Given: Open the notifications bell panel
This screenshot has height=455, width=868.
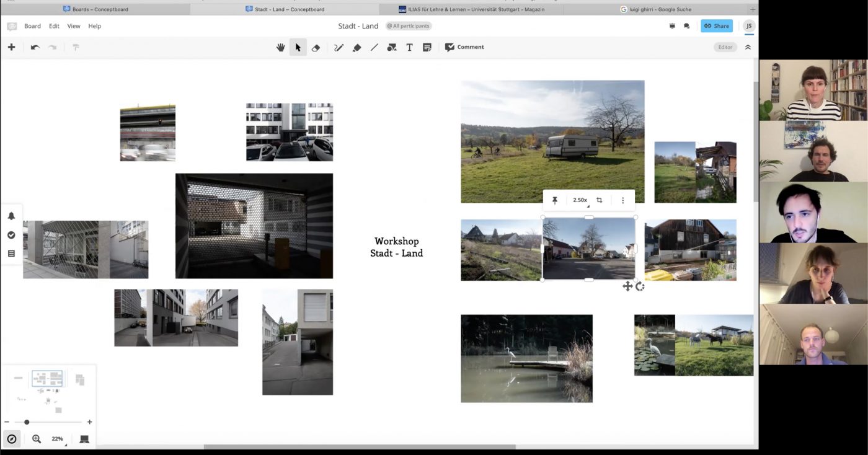Looking at the screenshot, I should click(x=11, y=216).
